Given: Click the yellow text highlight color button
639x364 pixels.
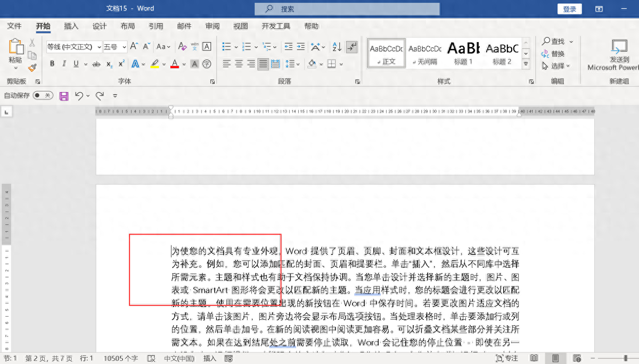Looking at the screenshot, I should click(155, 64).
